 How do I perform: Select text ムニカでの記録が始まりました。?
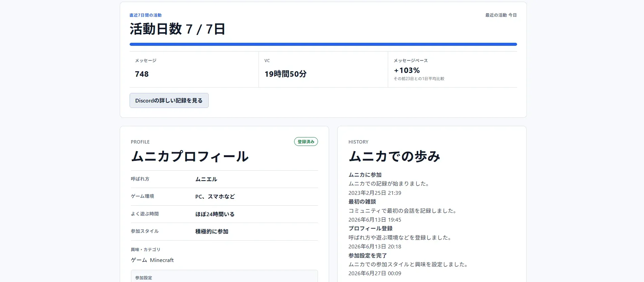390,184
